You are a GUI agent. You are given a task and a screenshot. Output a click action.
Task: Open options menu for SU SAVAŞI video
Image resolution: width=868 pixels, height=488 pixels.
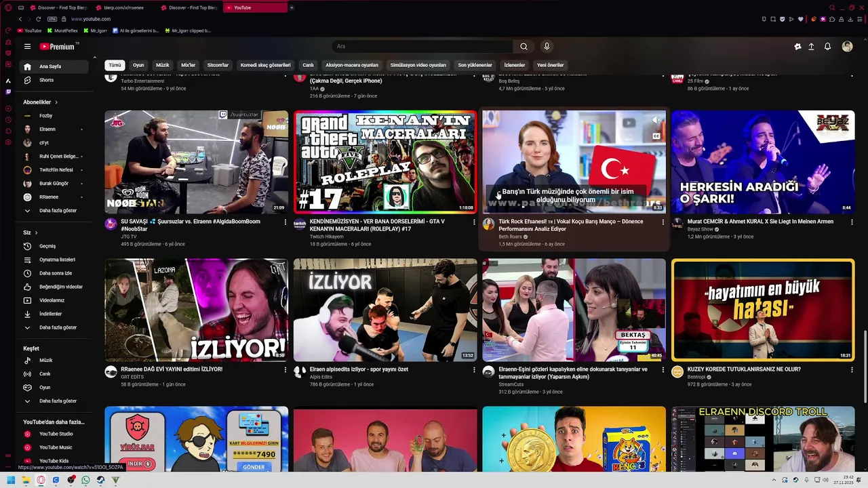(x=285, y=222)
